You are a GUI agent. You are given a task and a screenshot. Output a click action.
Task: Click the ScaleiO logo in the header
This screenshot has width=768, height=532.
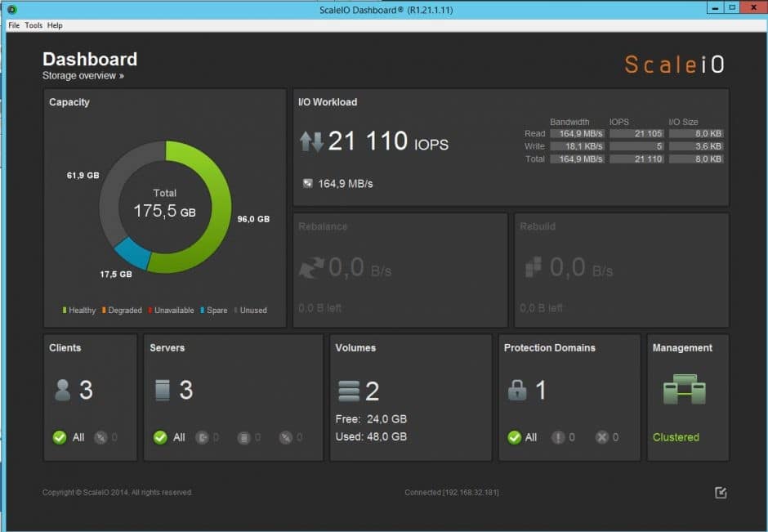(x=674, y=63)
